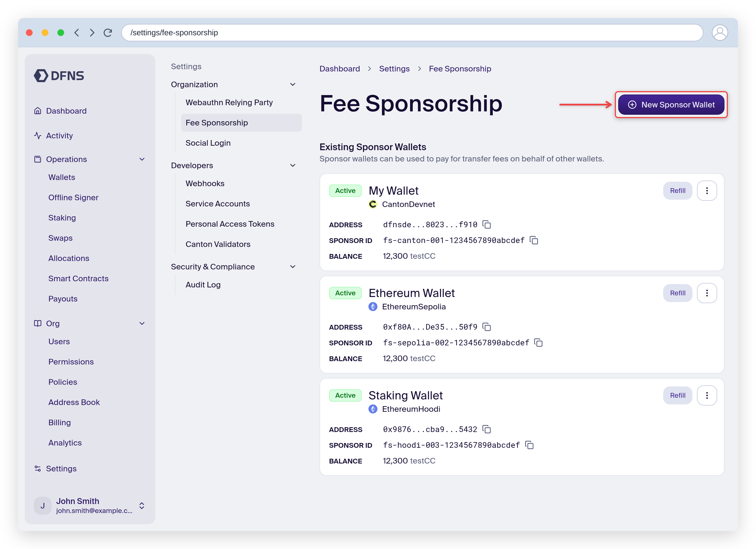The width and height of the screenshot is (756, 549).
Task: Go to Dashboard in the sidebar
Action: [x=66, y=111]
